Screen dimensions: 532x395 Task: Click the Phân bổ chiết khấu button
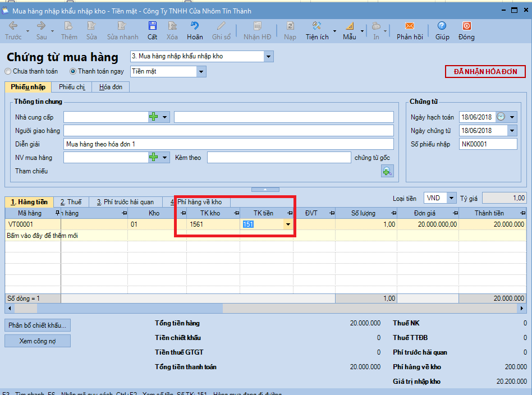38,325
